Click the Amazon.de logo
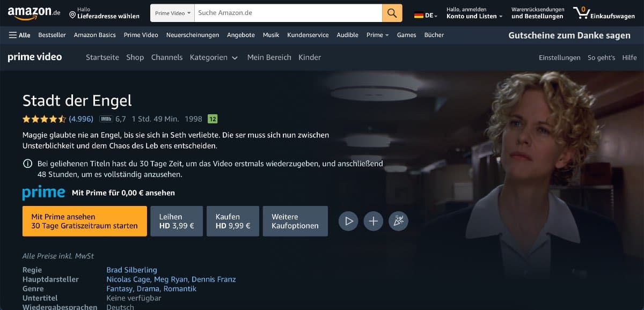The width and height of the screenshot is (644, 310). 34,13
